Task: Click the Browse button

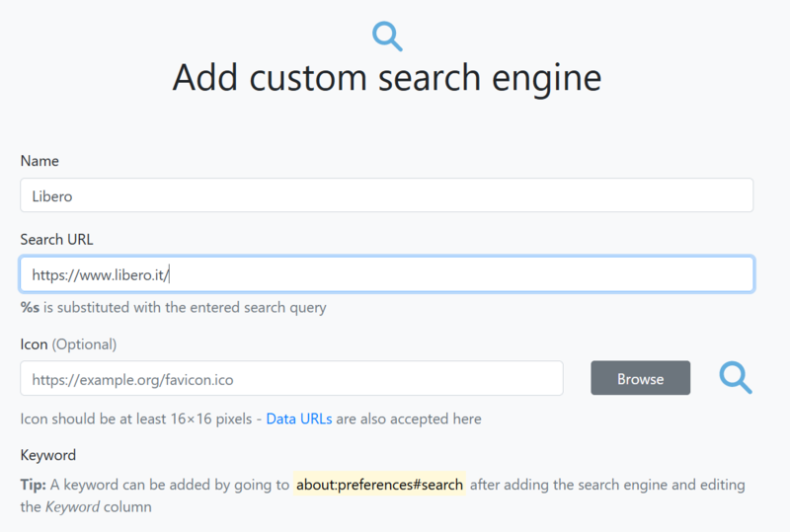Action: click(x=640, y=378)
